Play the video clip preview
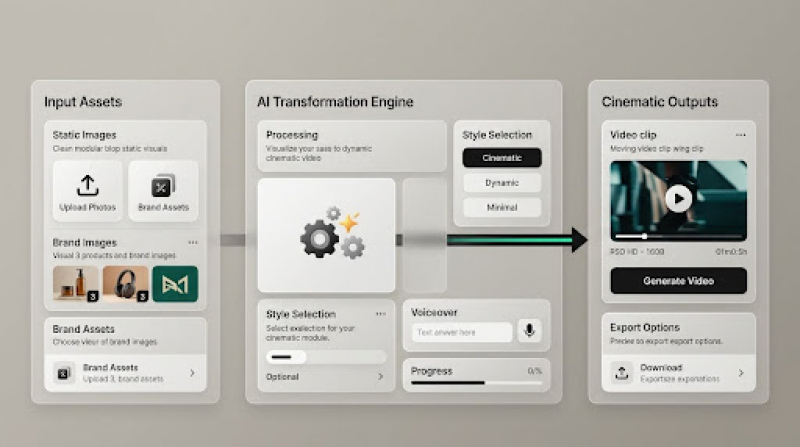 coord(678,197)
